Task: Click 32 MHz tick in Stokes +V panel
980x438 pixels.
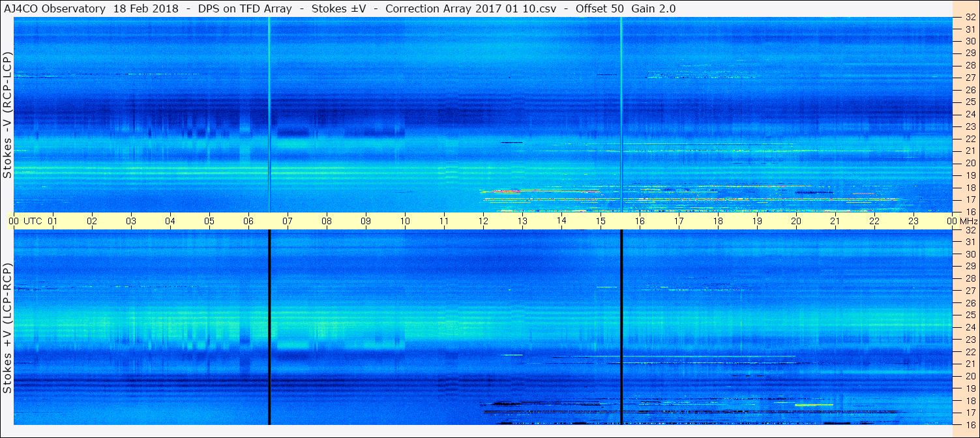Action: [x=970, y=230]
